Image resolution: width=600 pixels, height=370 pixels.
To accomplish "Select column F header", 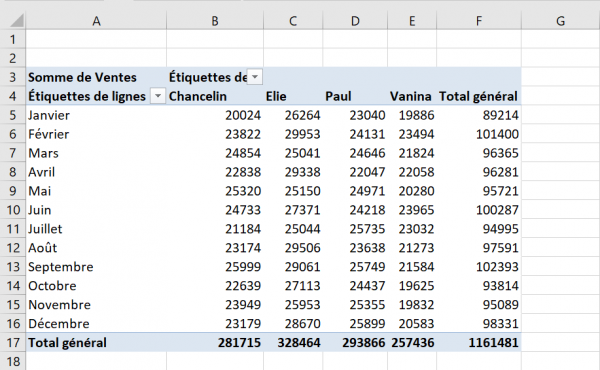I will point(479,21).
